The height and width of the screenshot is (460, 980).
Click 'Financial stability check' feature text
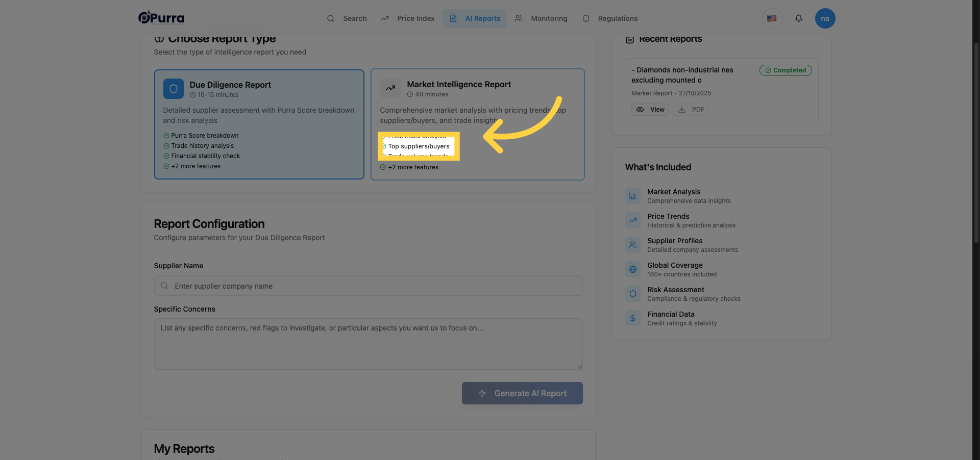206,156
